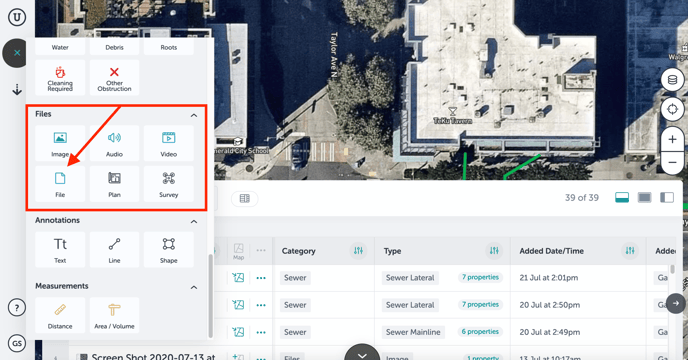Click the 39 of 39 record count
688x360 pixels.
tap(581, 198)
